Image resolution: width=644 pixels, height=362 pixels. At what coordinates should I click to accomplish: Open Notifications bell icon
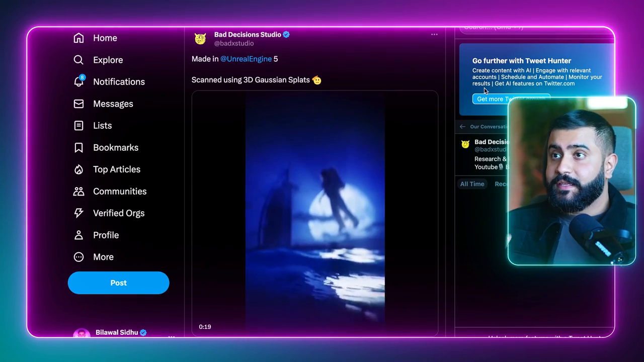coord(78,81)
